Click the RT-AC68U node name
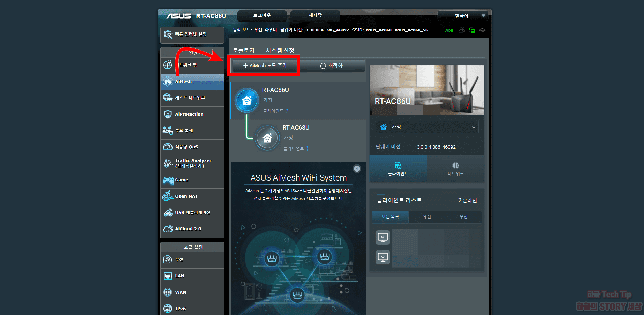 pos(296,128)
